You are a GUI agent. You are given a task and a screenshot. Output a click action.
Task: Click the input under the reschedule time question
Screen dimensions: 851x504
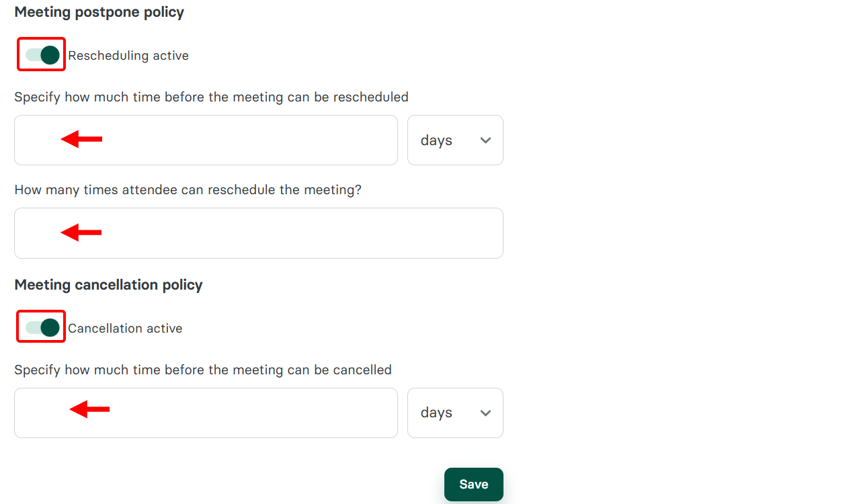(x=206, y=140)
